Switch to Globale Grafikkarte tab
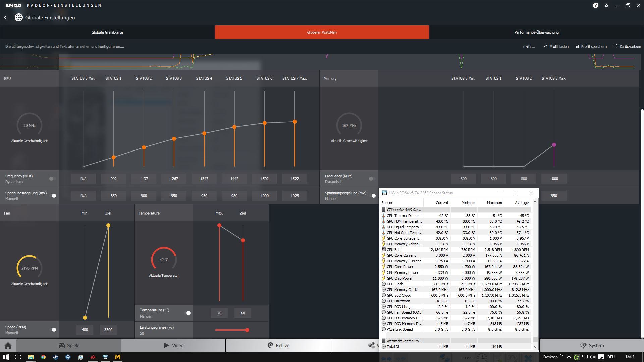The width and height of the screenshot is (644, 362). [x=107, y=32]
